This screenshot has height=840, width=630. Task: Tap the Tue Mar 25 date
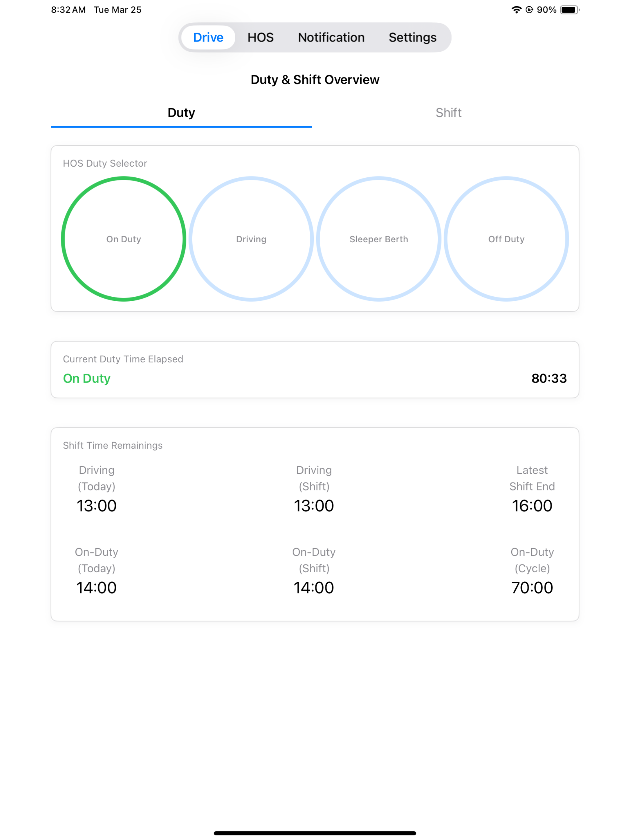118,10
